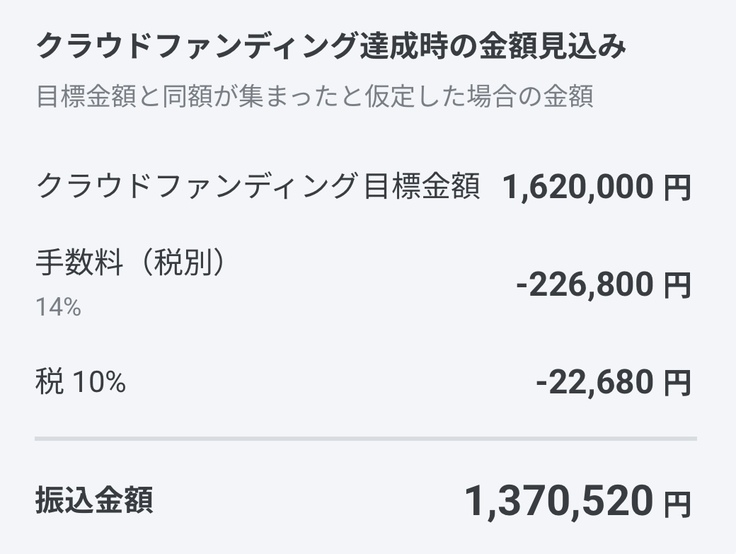Click the divider line above 振込金額
Viewport: 736px width, 554px height.
point(366,438)
